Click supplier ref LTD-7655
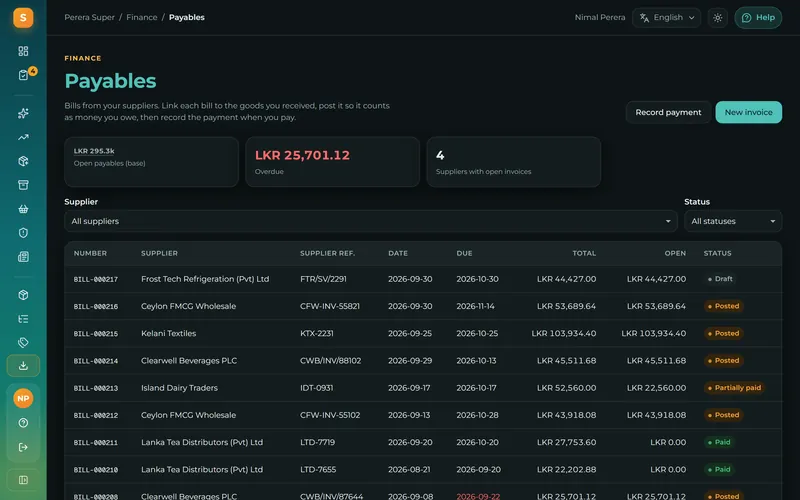 tap(318, 469)
